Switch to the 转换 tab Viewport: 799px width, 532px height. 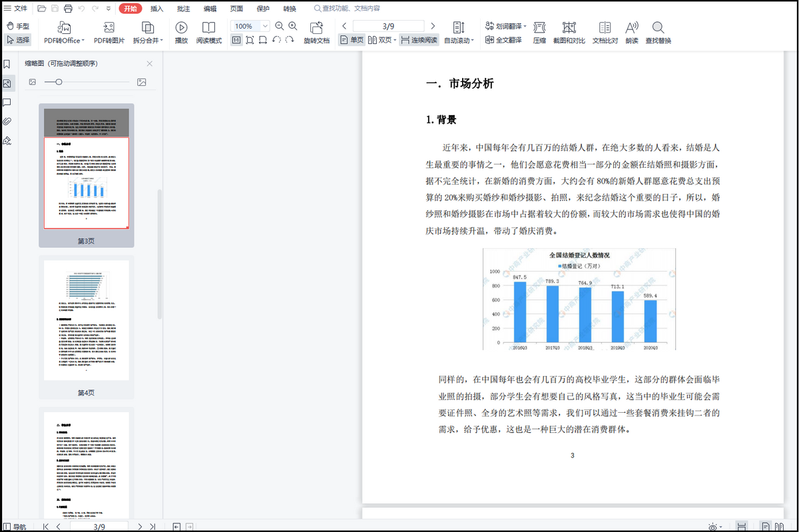coord(290,9)
